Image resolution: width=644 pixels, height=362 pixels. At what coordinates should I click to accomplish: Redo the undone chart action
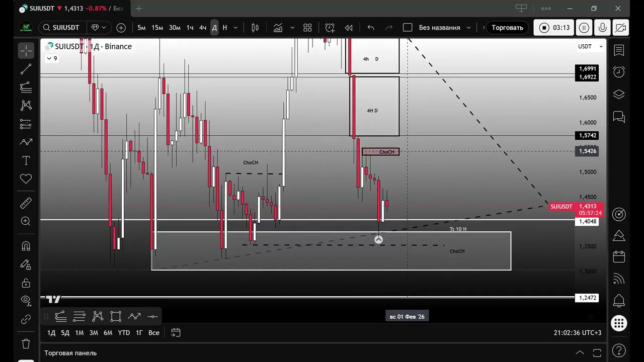[x=389, y=28]
